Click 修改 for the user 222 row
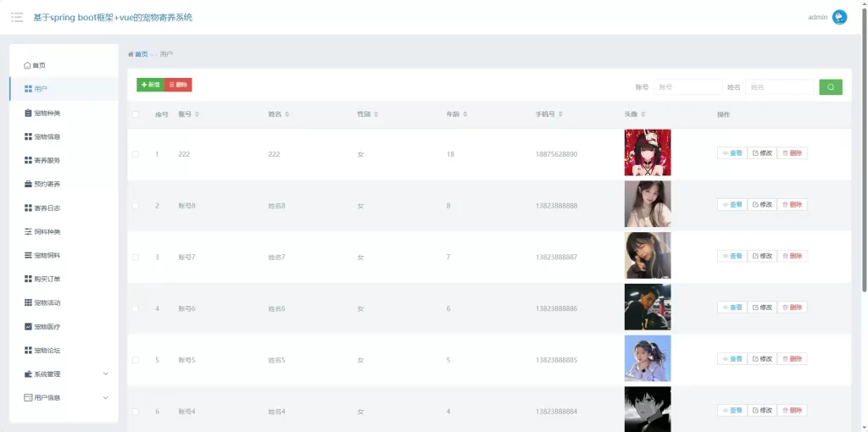Viewport: 868px width, 432px height. pos(761,153)
